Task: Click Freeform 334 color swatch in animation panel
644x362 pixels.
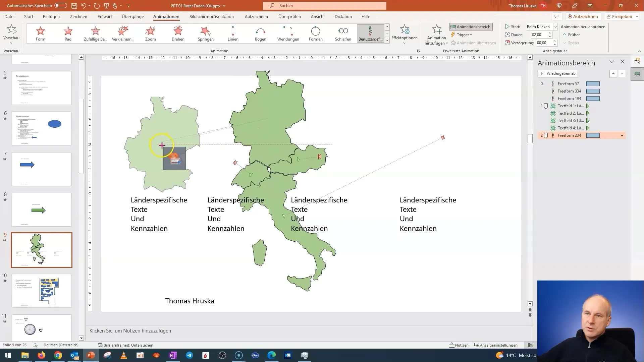Action: [x=593, y=91]
